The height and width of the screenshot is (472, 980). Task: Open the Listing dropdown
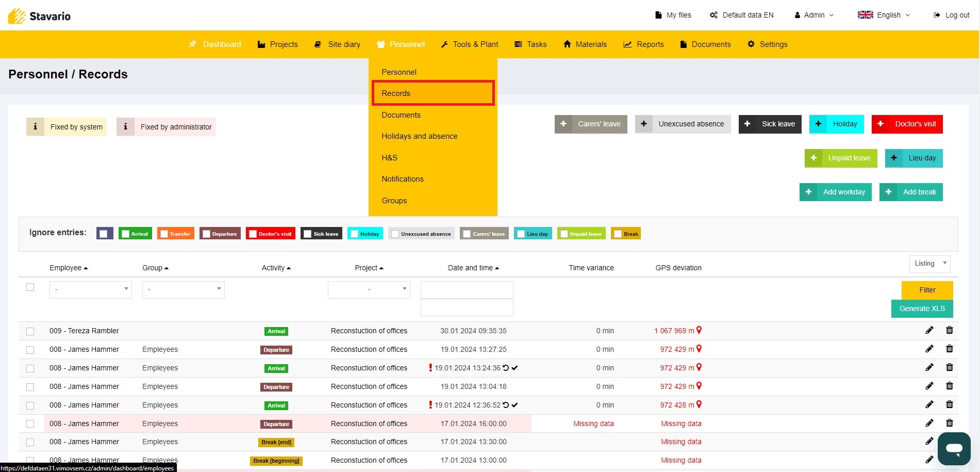pos(930,264)
